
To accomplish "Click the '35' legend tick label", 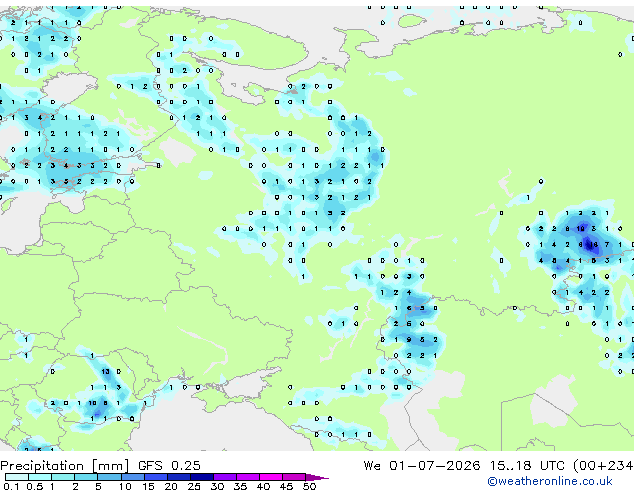I will click(x=240, y=486).
